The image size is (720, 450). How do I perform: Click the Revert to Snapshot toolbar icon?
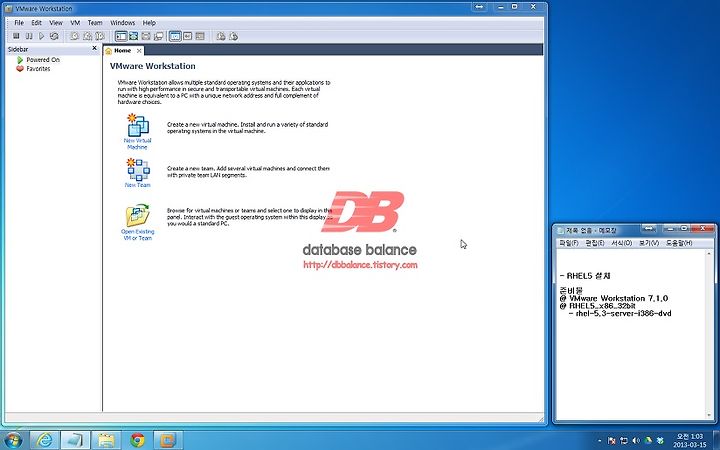click(87, 36)
